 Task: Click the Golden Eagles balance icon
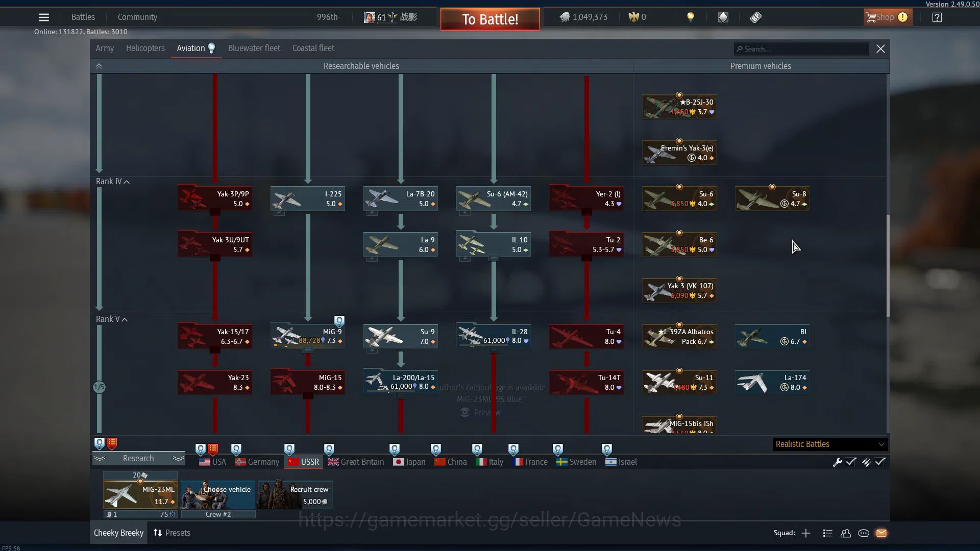coord(633,17)
